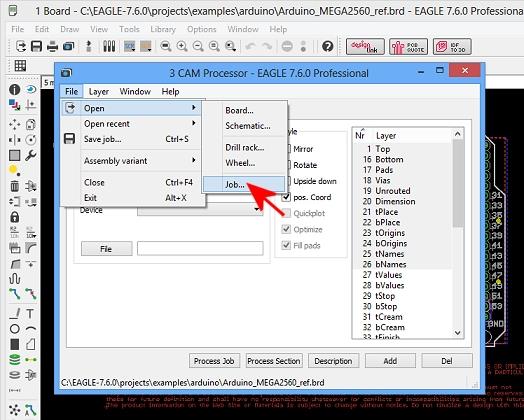This screenshot has height=420, width=524.
Task: Click the Description button
Action: click(x=333, y=361)
